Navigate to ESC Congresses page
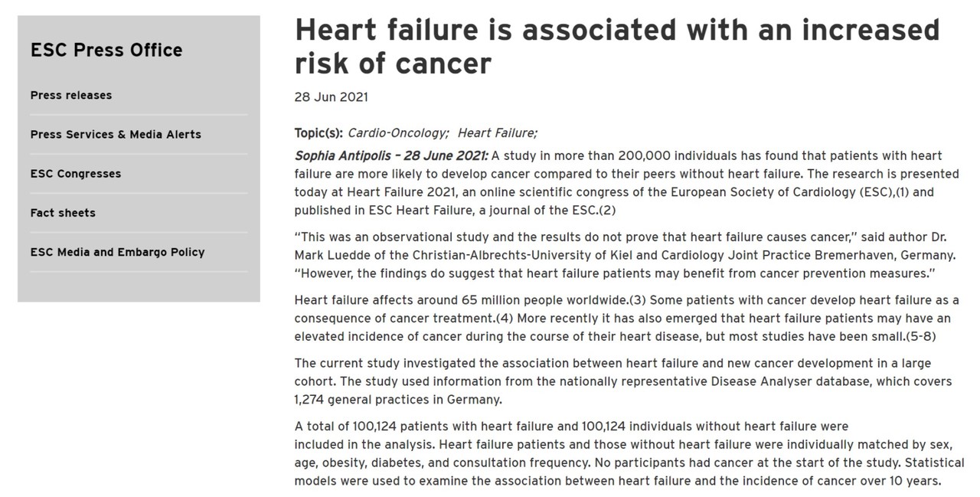 pos(75,174)
